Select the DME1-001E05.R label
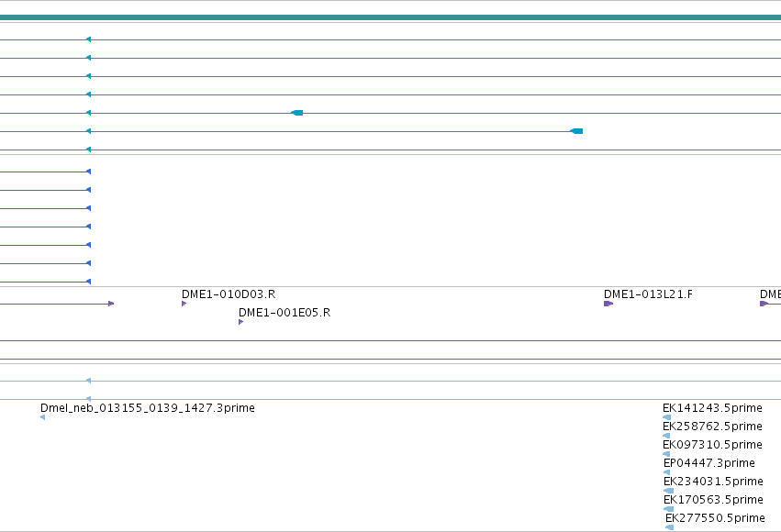Screen dimensions: 781x532 pyautogui.click(x=285, y=313)
